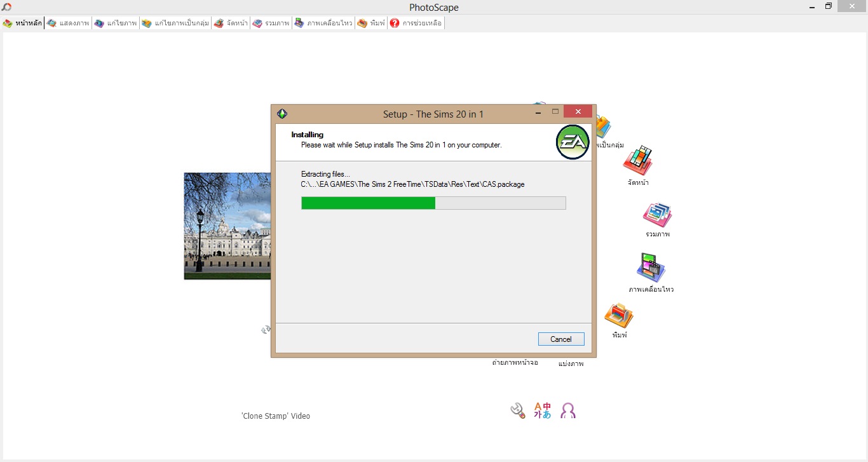Click the 'Extracting files...' status text
Viewport: 868px width, 462px height.
pyautogui.click(x=325, y=174)
